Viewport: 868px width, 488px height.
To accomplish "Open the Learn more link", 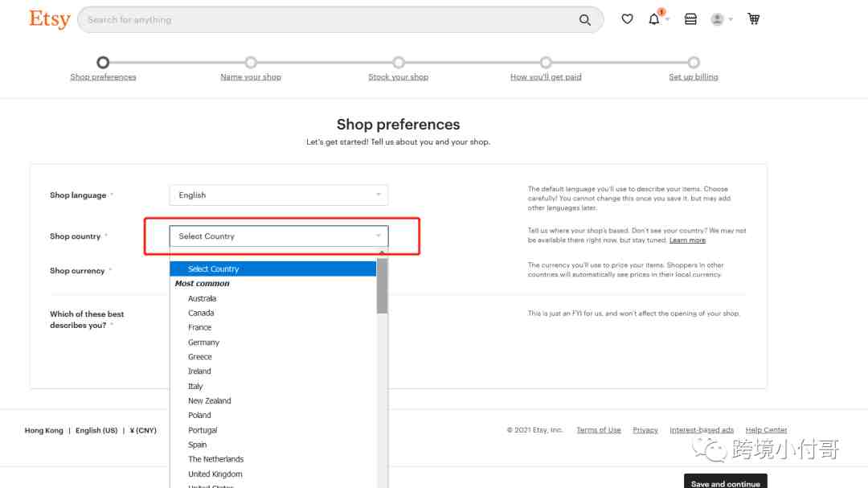I will pos(687,240).
